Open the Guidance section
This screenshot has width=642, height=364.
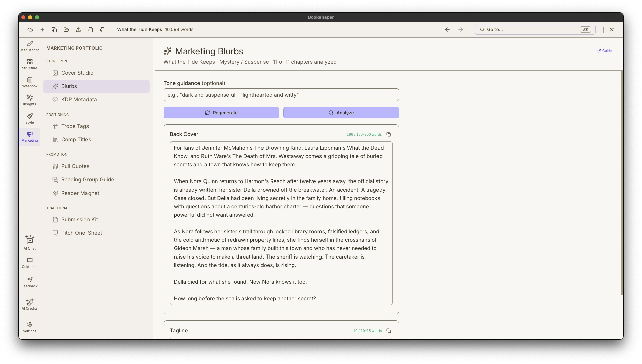[30, 263]
